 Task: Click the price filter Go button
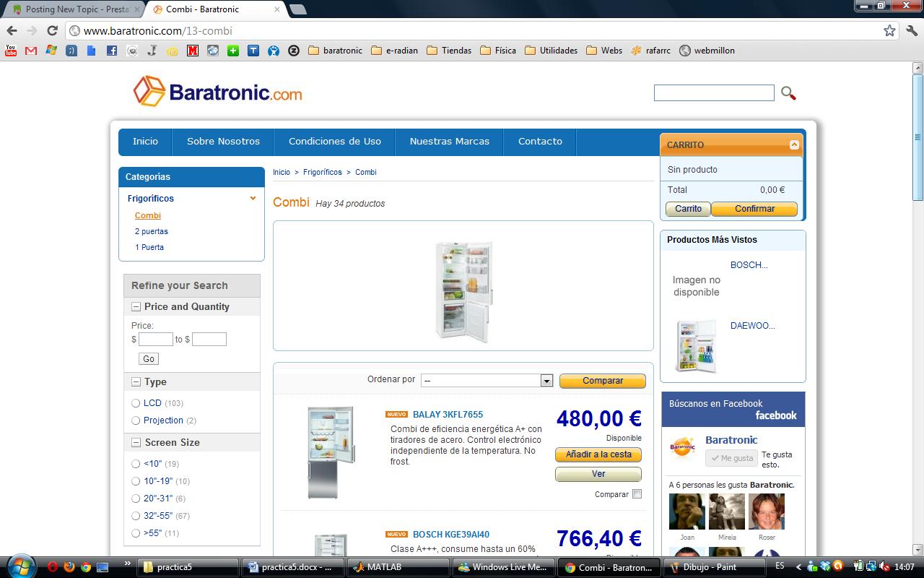coord(149,359)
